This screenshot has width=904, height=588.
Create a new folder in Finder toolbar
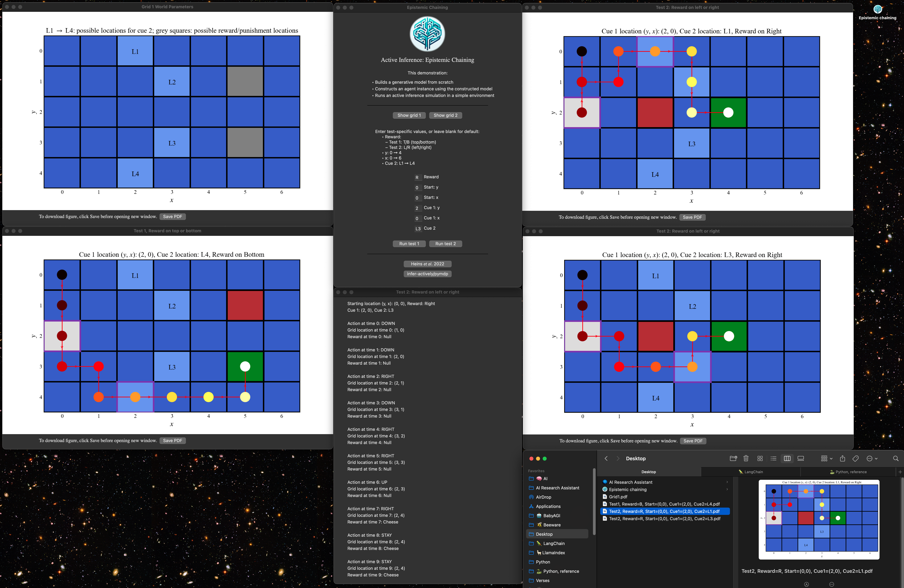pyautogui.click(x=733, y=458)
